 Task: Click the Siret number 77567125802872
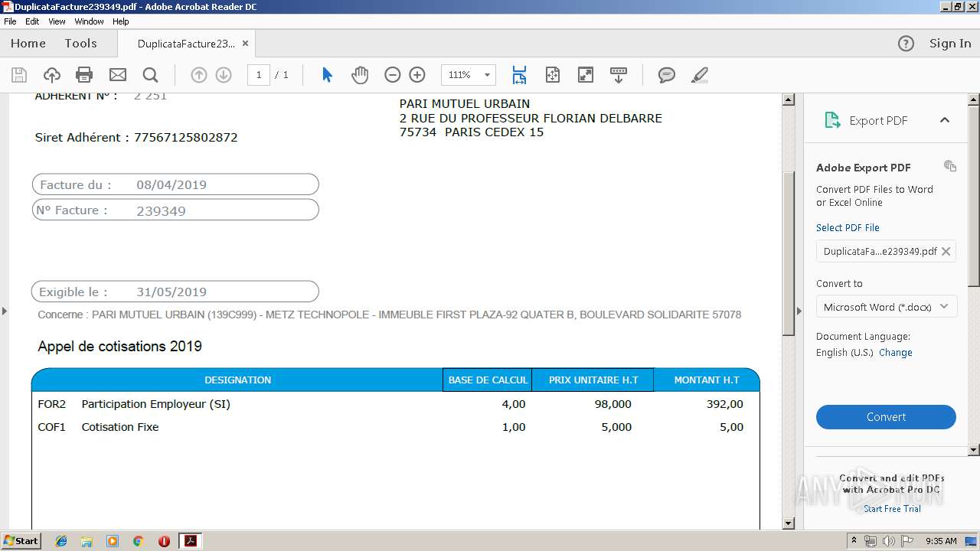pos(186,138)
